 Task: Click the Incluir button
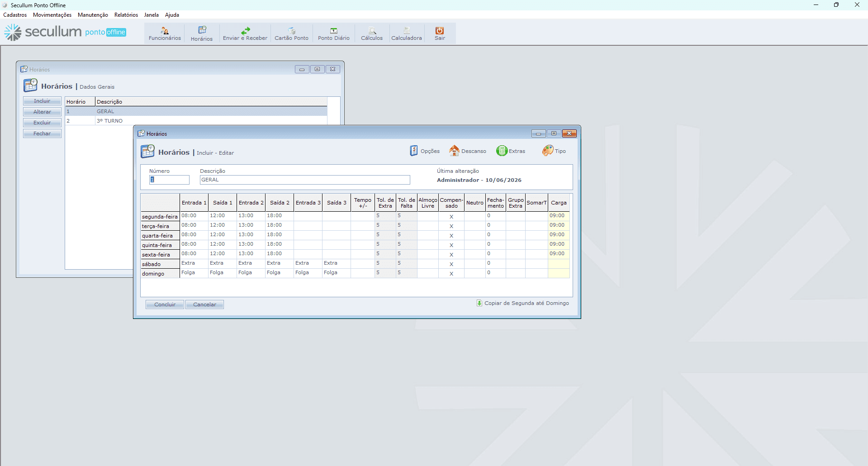tap(42, 101)
